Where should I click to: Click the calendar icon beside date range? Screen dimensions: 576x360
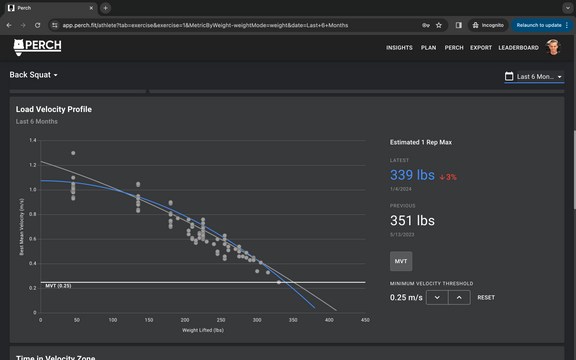[x=509, y=76]
